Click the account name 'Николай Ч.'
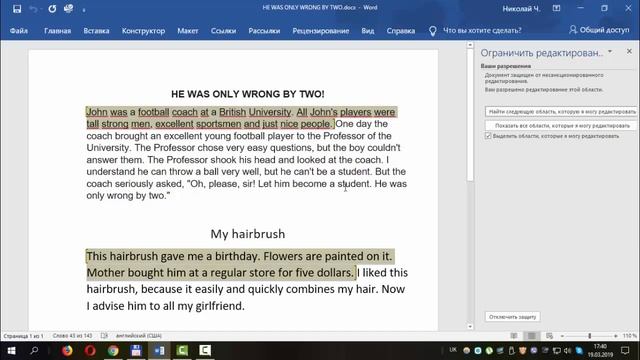 pyautogui.click(x=521, y=9)
